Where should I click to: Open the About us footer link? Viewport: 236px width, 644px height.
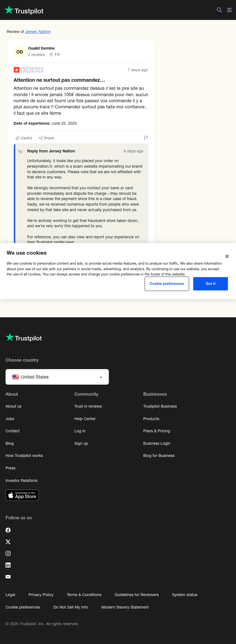[x=13, y=406]
